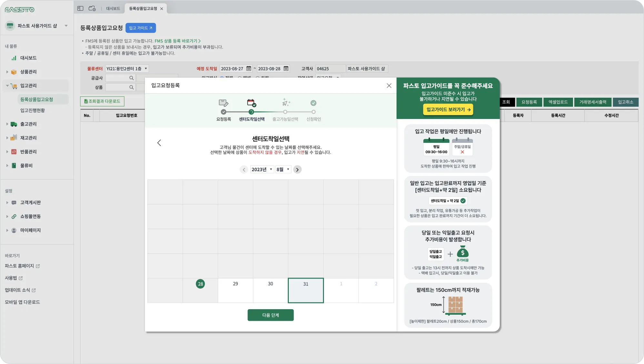Open the 2023년 year dropdown
The image size is (644, 364).
click(262, 170)
